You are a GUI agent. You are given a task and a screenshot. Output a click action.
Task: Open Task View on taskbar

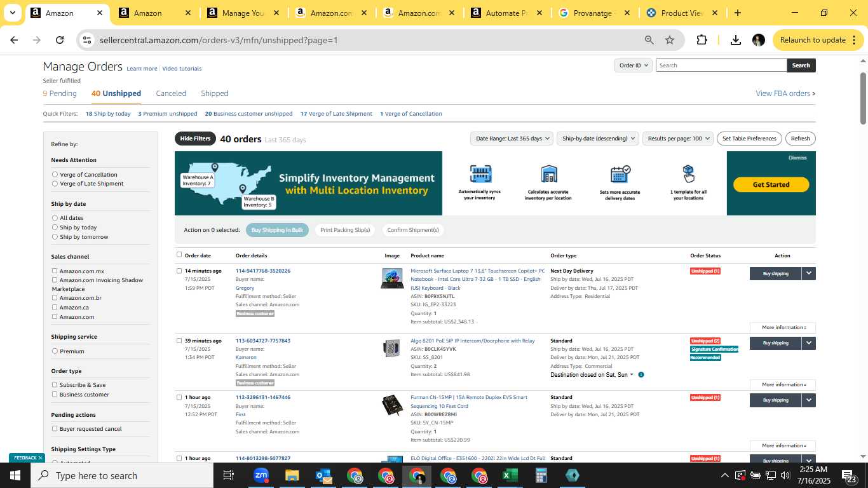click(x=229, y=475)
